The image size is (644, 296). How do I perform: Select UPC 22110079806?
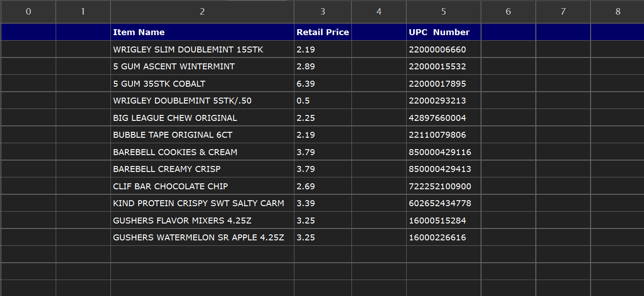444,135
